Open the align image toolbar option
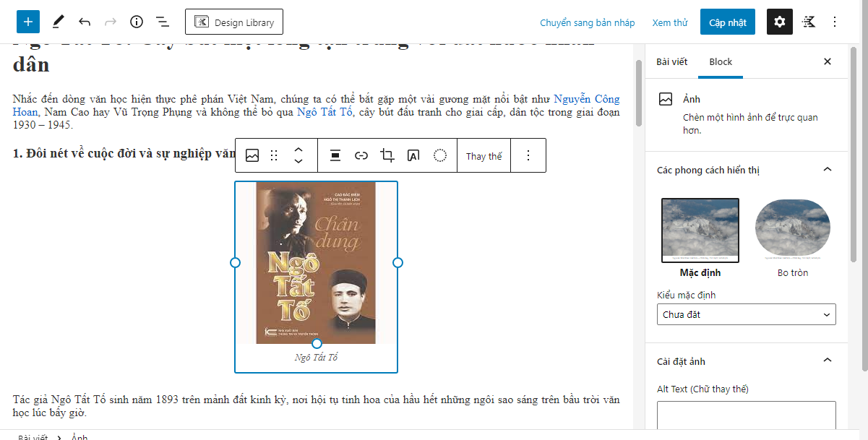 click(335, 155)
